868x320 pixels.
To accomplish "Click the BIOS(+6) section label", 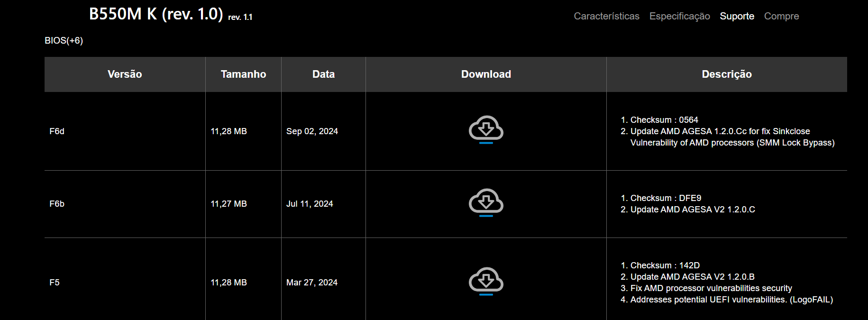I will point(64,40).
